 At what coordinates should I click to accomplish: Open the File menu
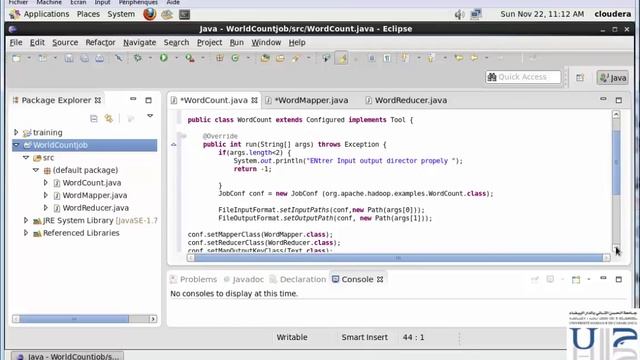pos(16,42)
